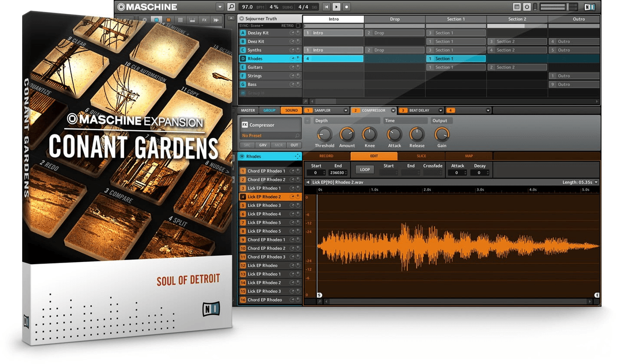This screenshot has height=364, width=618.
Task: Open the SYNC: Scene dropdown
Action: click(252, 25)
